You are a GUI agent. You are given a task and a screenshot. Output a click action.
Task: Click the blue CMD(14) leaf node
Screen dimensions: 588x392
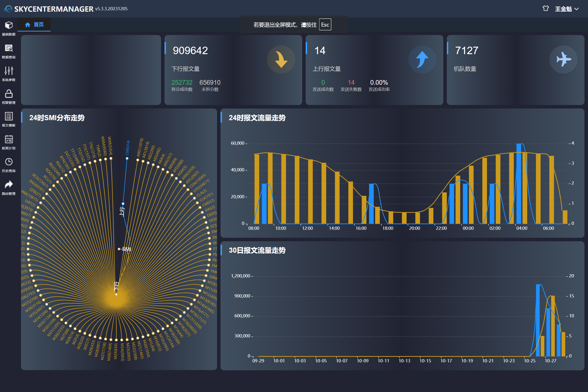click(127, 158)
